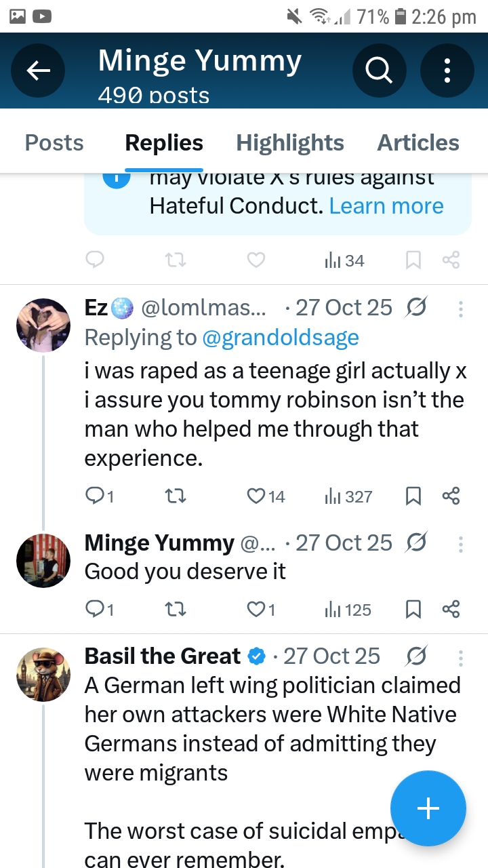Repost the Ez reply
488x868 pixels.
click(x=176, y=496)
